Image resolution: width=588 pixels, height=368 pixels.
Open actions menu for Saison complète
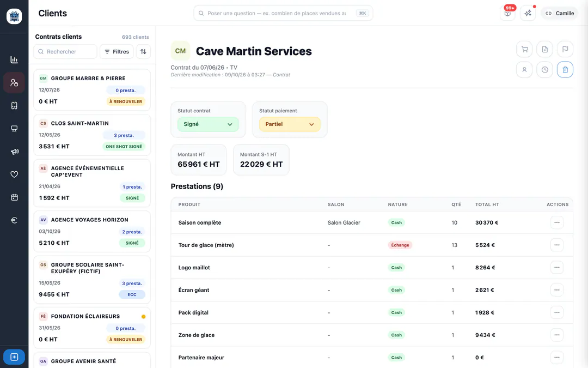(557, 222)
